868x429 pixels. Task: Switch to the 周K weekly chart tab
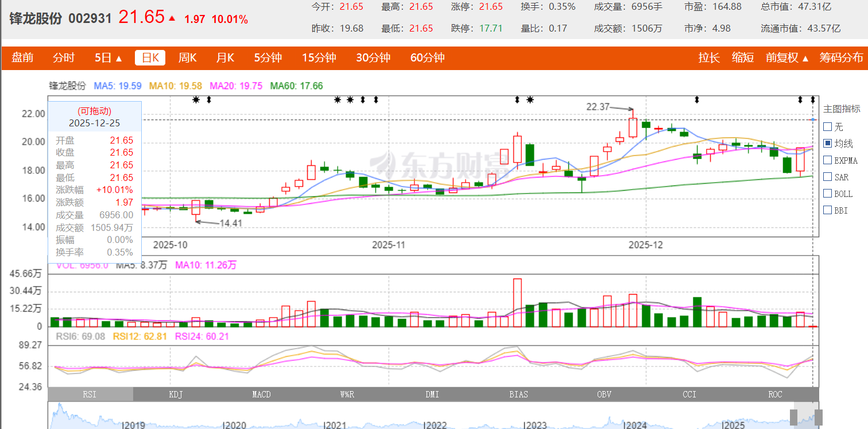pos(187,57)
